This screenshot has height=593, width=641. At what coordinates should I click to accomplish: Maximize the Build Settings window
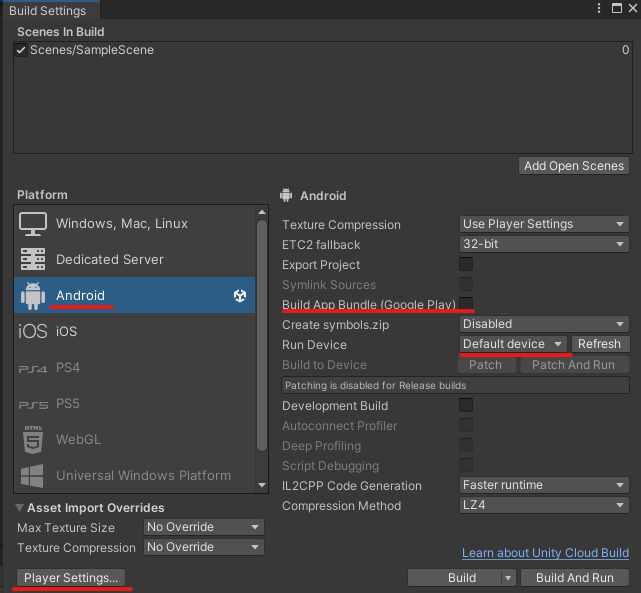click(617, 8)
